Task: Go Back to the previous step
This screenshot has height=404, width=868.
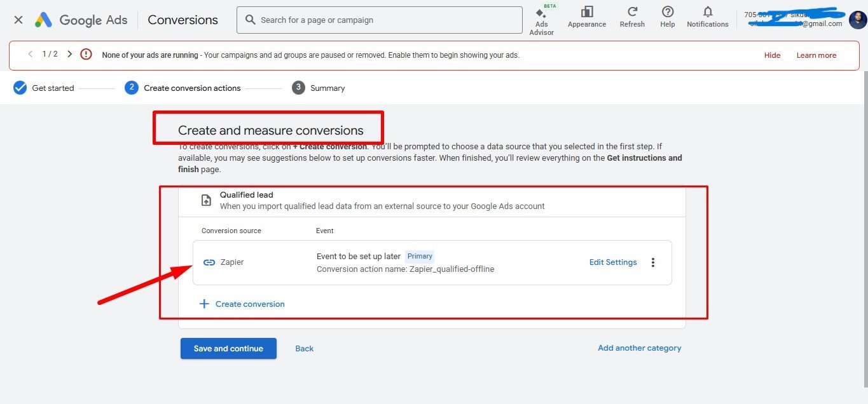Action: [305, 348]
